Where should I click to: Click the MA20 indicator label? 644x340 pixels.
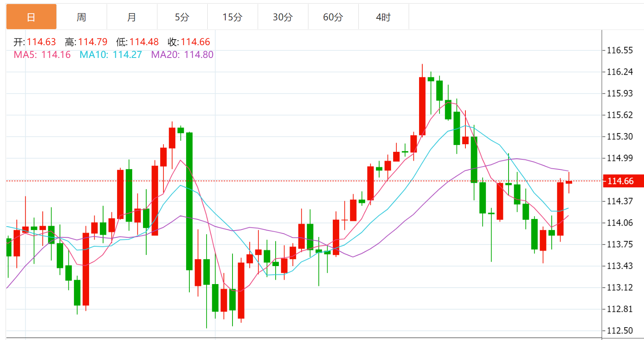click(x=182, y=55)
